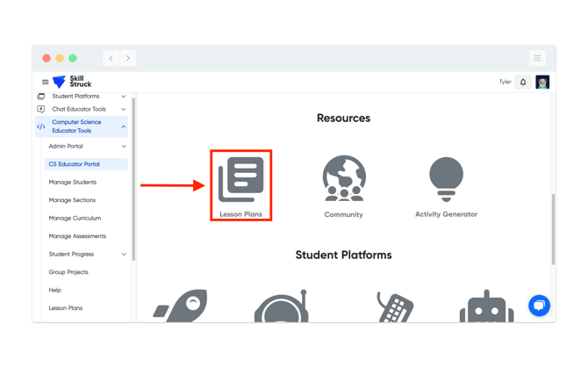Click Tyler's profile avatar

pyautogui.click(x=542, y=83)
